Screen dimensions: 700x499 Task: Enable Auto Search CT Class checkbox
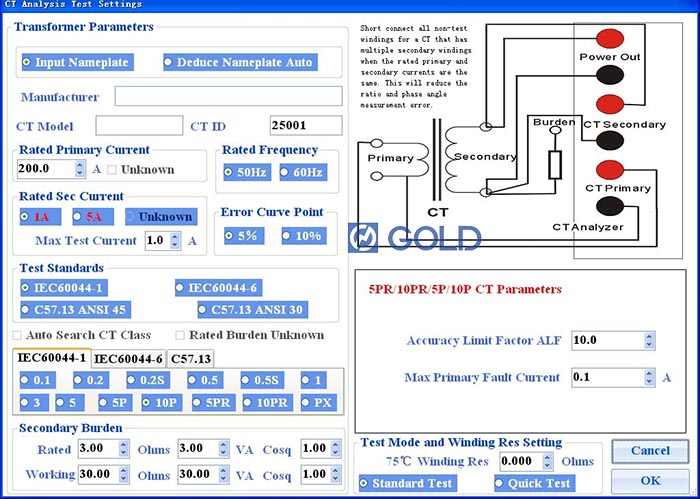coord(17,335)
